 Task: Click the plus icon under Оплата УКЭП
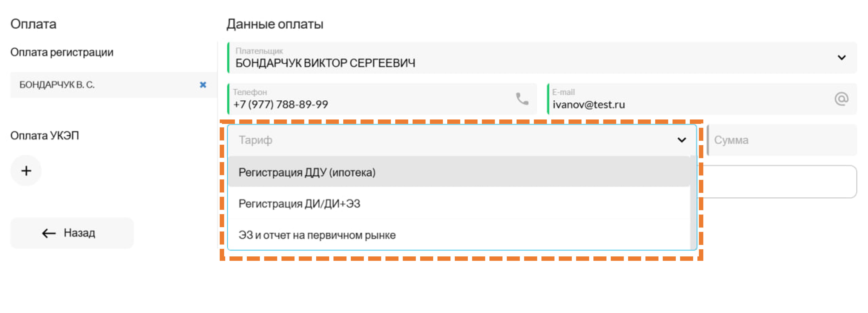(26, 171)
